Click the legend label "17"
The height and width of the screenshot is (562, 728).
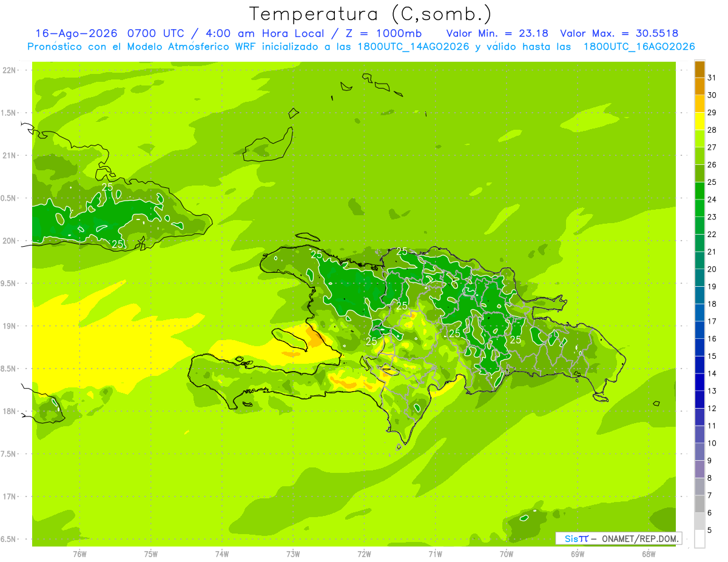pos(712,321)
